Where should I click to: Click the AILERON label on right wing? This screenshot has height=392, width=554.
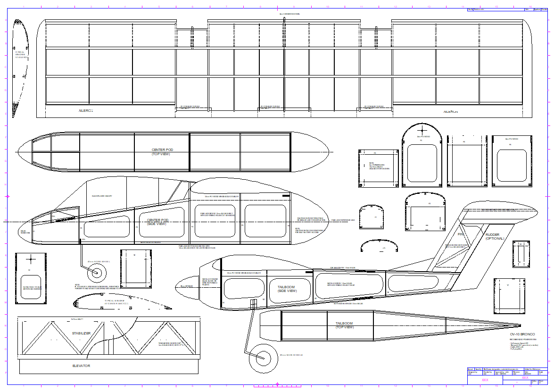point(450,112)
